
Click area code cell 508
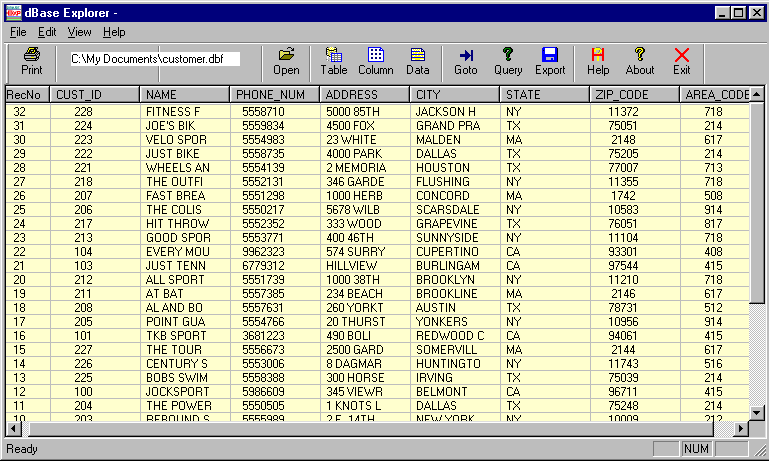715,196
